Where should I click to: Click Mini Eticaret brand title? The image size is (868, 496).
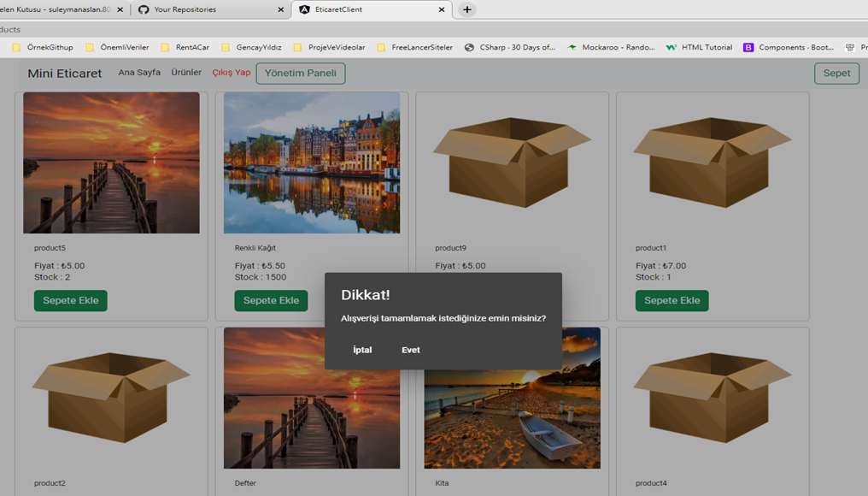[x=65, y=74]
